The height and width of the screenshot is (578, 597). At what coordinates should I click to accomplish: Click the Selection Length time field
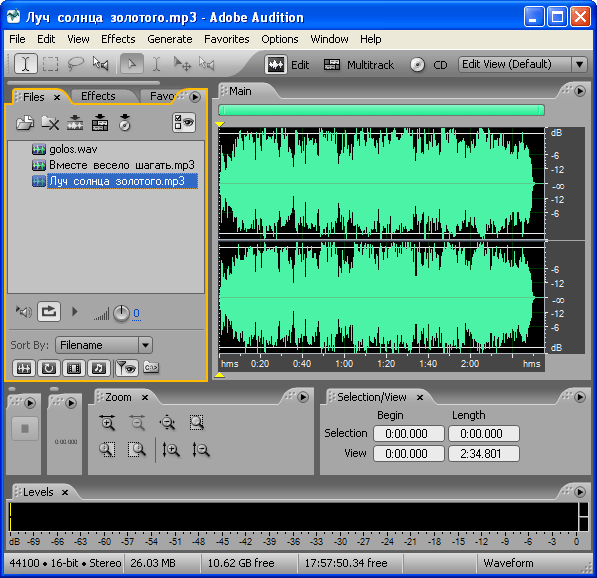[x=484, y=434]
